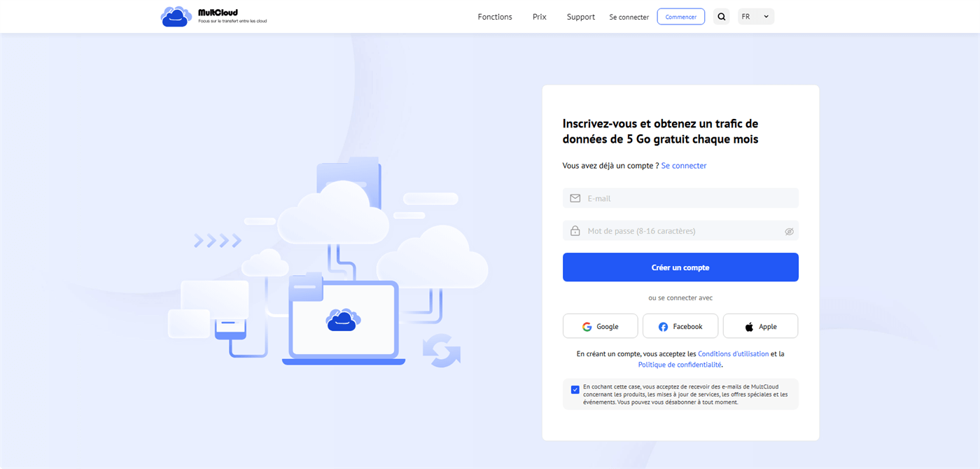Click the Commencer button
Screen dimensions: 980x469
tap(681, 17)
